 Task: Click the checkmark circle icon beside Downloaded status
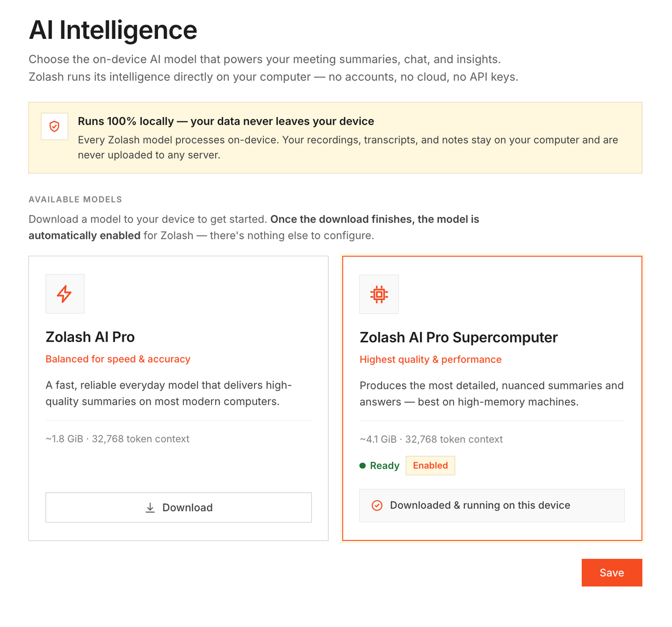point(377,505)
